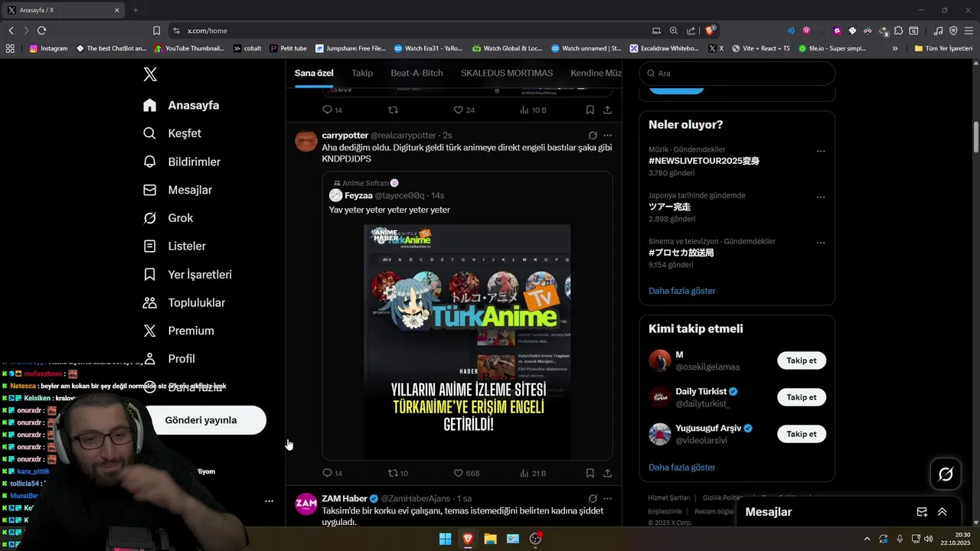Open options for ツアー完走 trend
This screenshot has height=551, width=980.
(x=821, y=197)
